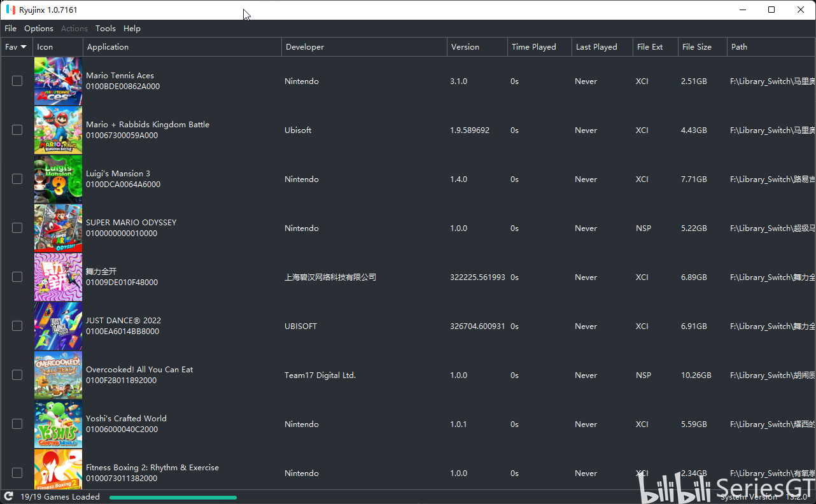Click version 322225.561993 cell
This screenshot has width=816, height=504.
477,277
